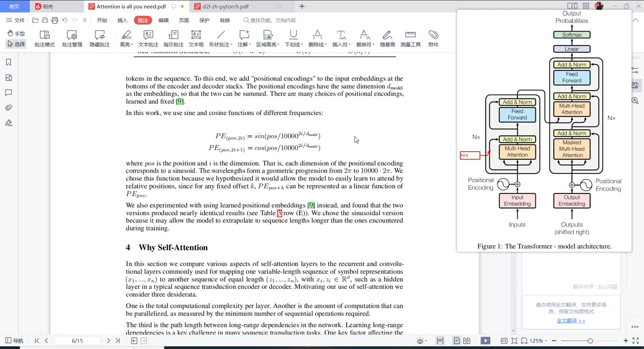
Task: Select the 文本框 text box tool
Action: 196,39
